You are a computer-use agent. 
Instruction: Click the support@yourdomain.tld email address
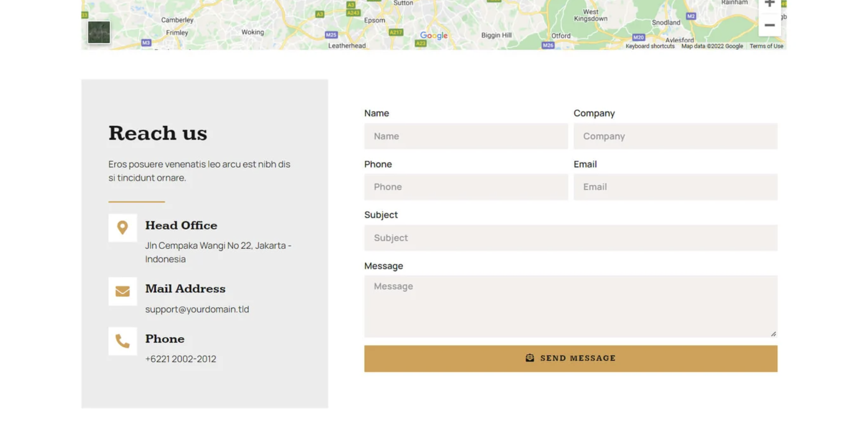197,309
